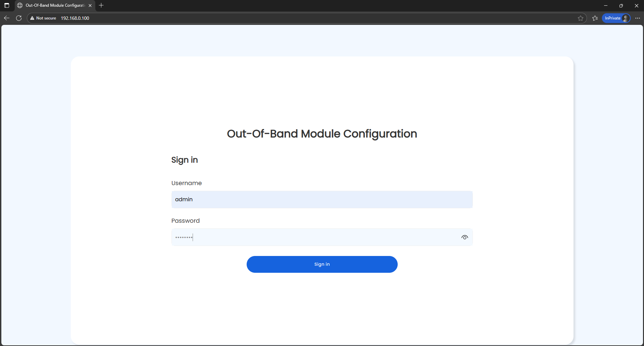Click the InPrivate profile avatar icon
The width and height of the screenshot is (644, 346).
click(x=626, y=18)
